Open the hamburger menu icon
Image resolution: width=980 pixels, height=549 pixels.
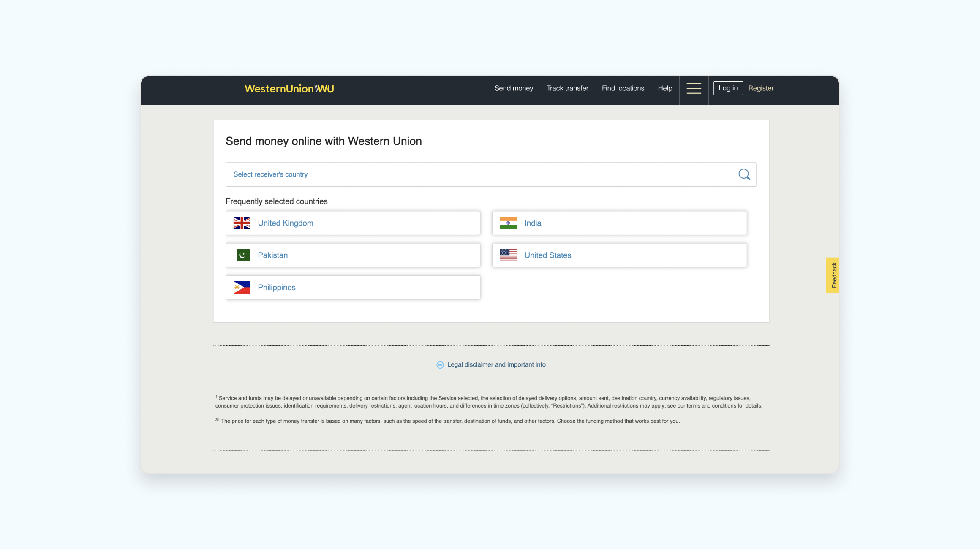(694, 88)
